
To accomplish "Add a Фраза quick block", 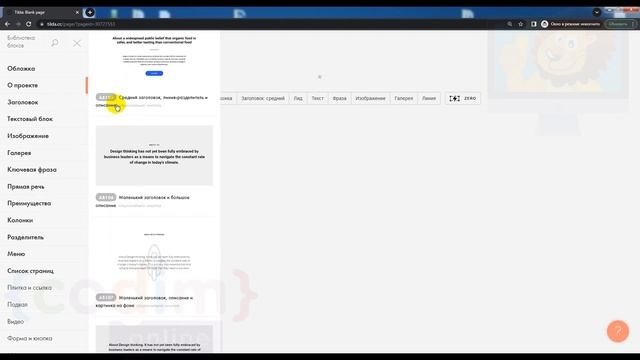I will tap(339, 98).
